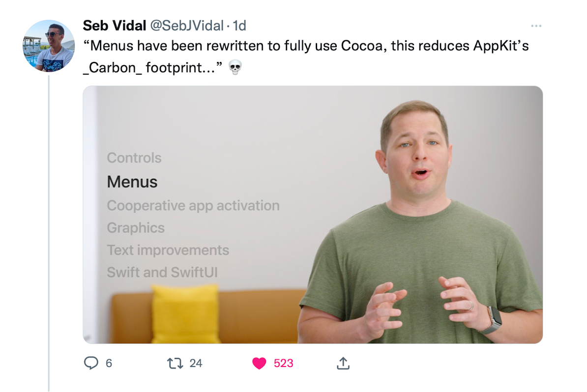Select the tweet text about Cocoa menus

click(305, 56)
